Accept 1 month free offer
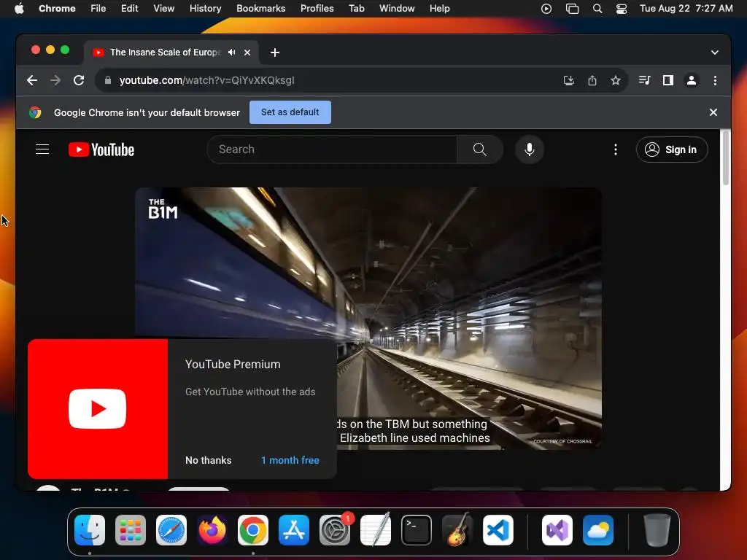The width and height of the screenshot is (747, 560). 290,461
